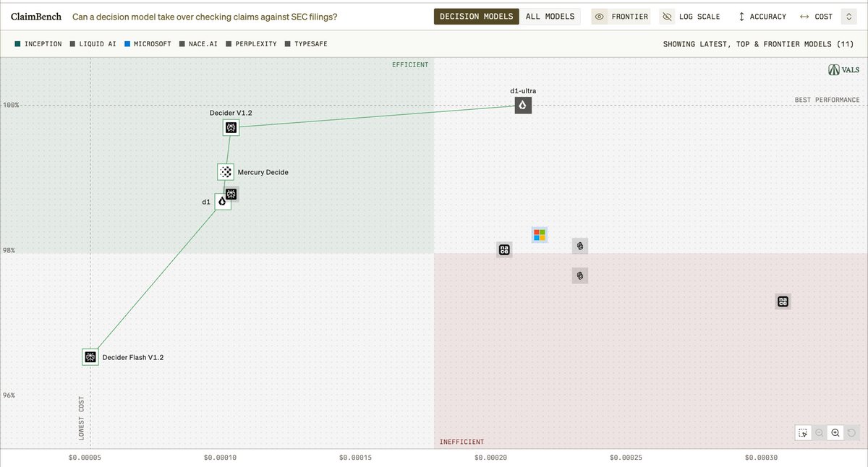Click the unlabeled Typesafe marker beside d1
Screen dimensions: 868x467
[x=231, y=194]
